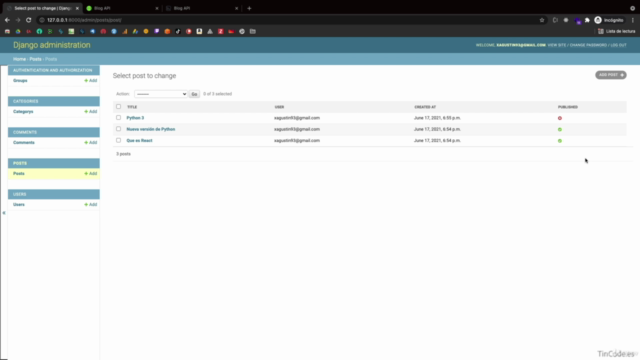Click the green published icon for Nueva versión de Python
The image size is (640, 360).
coord(560,129)
